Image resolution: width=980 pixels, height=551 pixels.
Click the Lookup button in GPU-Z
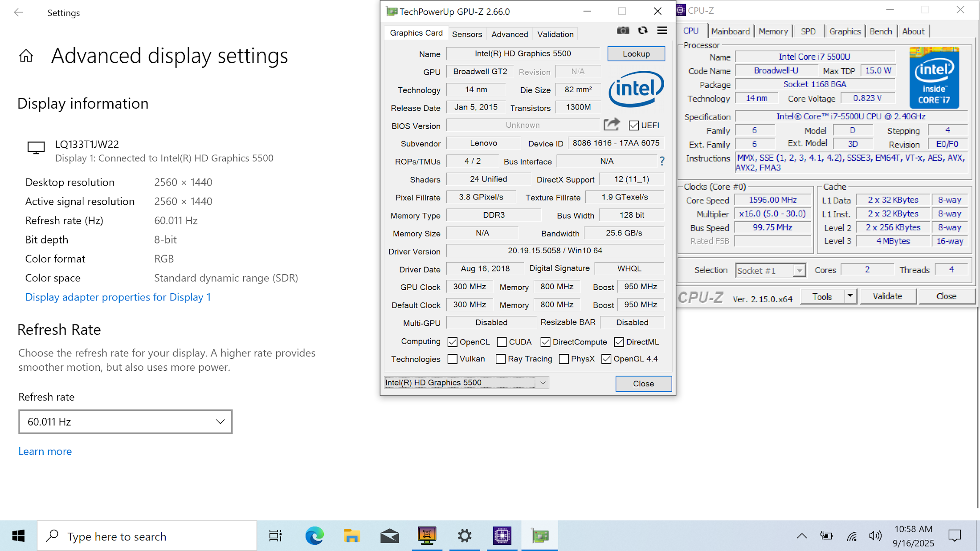(636, 53)
